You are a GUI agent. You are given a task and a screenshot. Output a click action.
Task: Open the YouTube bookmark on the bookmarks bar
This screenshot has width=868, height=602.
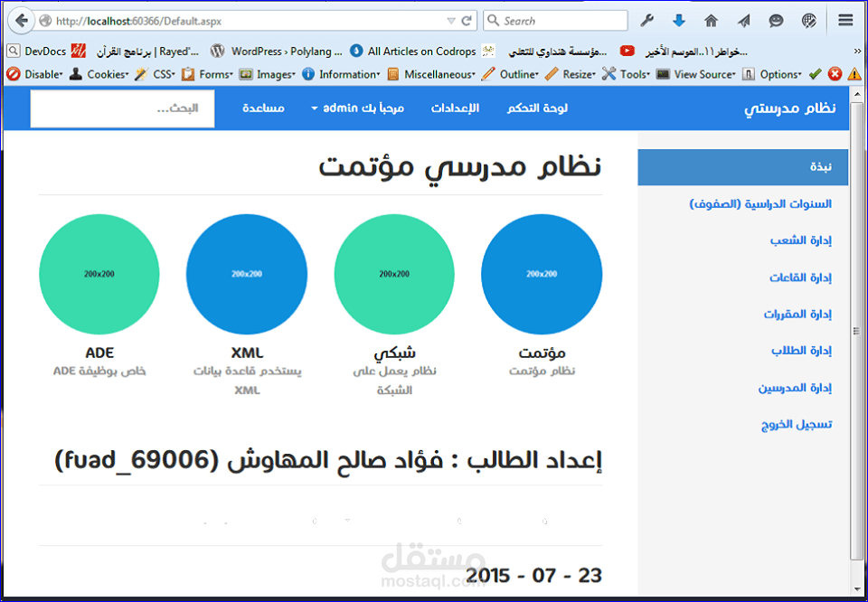[627, 52]
